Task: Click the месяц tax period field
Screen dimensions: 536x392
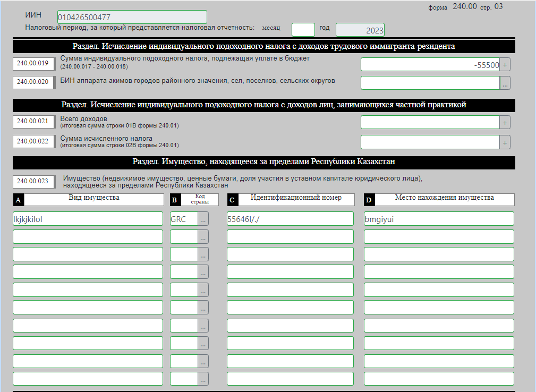Action: coord(303,30)
